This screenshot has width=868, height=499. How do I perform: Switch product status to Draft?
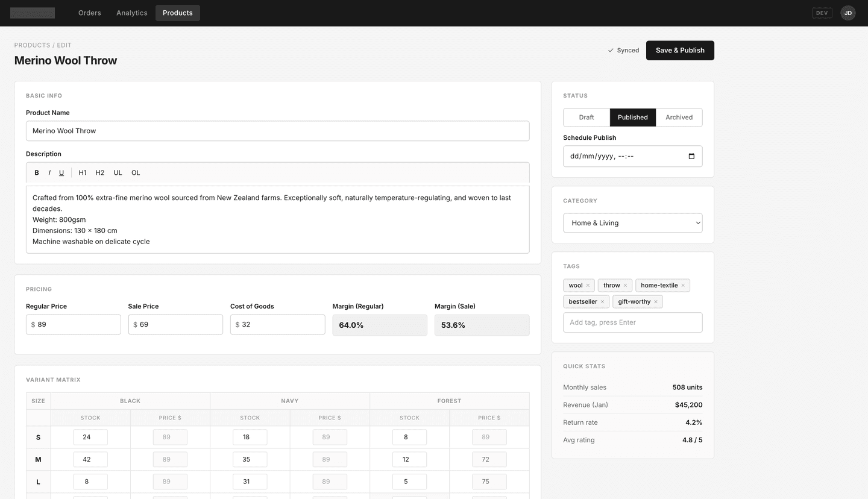(x=586, y=117)
